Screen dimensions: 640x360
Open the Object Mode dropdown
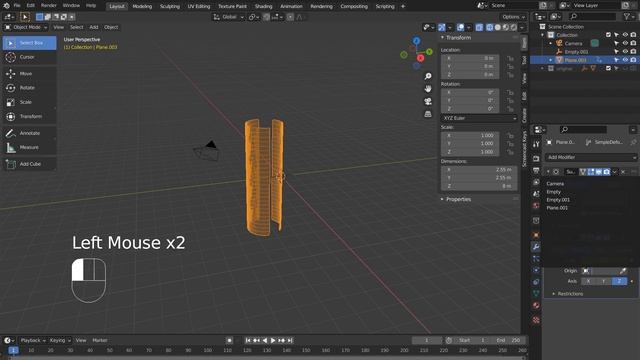point(26,27)
